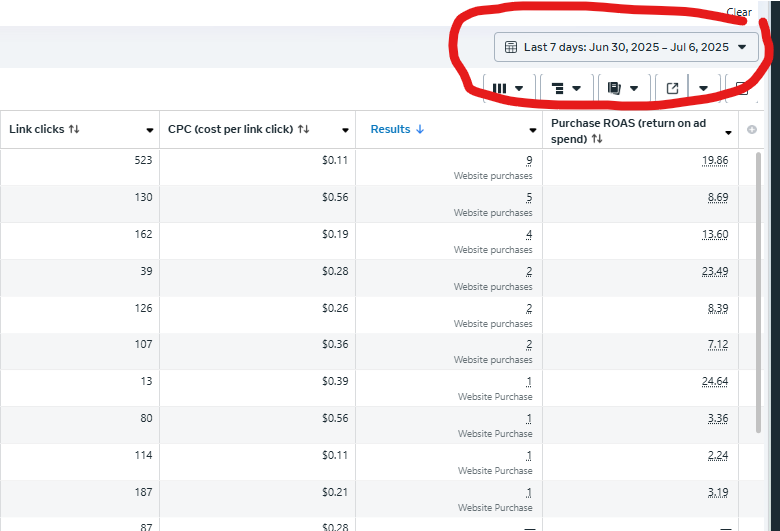
Task: Expand the export options dropdown arrow
Action: (x=704, y=88)
